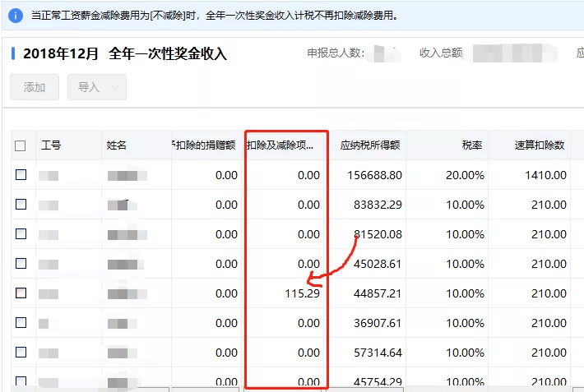Check the row containing deduction 115.29
Viewport: 584px width, 392px height.
coord(21,293)
